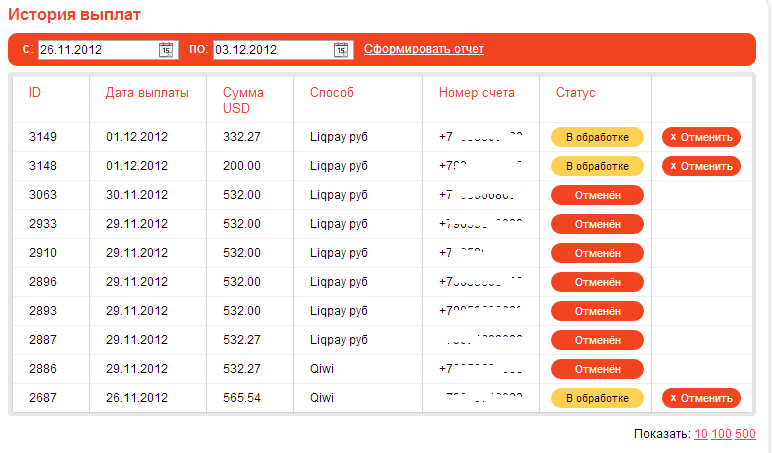
Task: Cancel payout with ID 2687
Action: tap(701, 398)
